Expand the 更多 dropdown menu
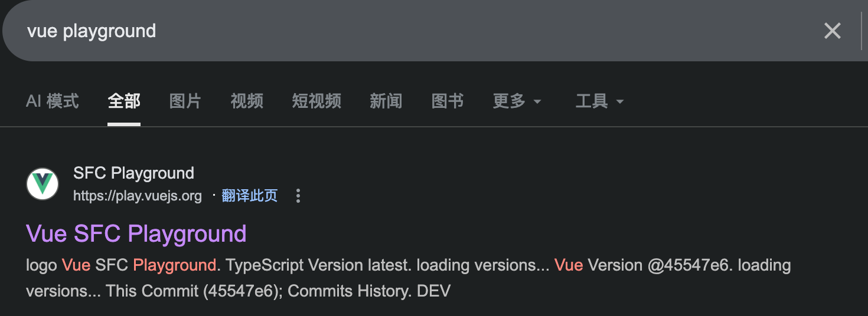 517,101
